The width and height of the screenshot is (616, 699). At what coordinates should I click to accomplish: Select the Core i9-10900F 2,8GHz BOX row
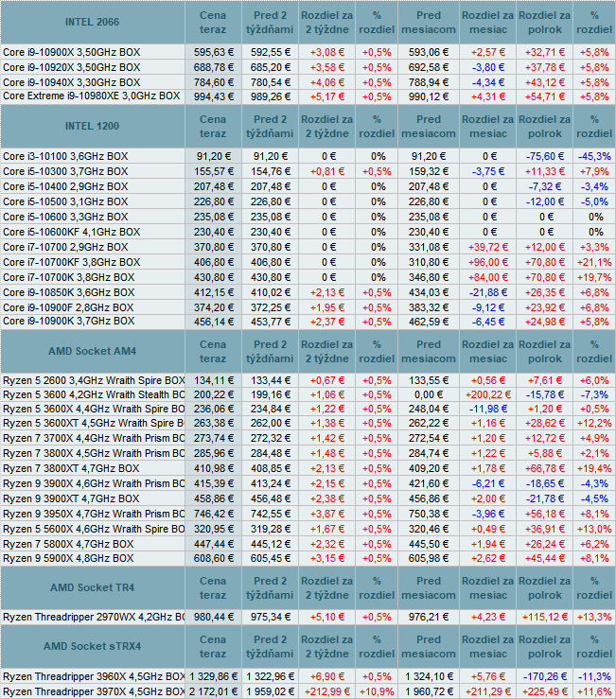point(308,307)
